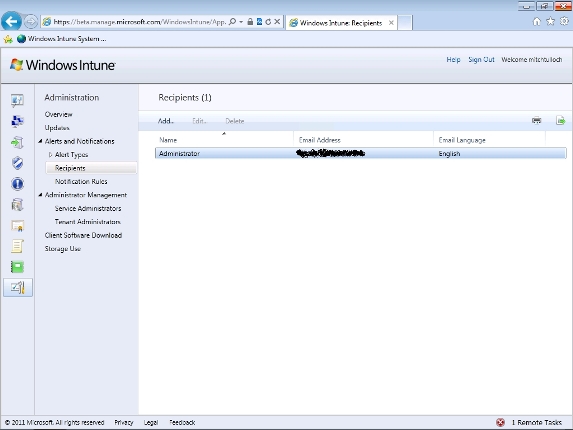Click the Delete recipient button

click(x=235, y=121)
